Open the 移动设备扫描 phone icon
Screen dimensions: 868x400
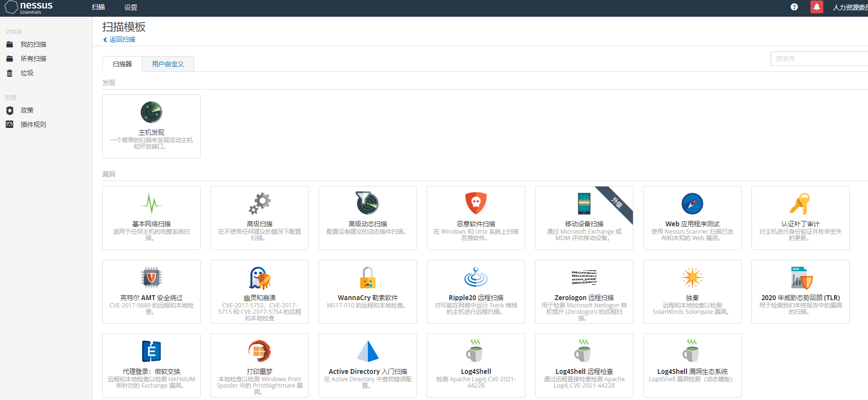tap(584, 203)
